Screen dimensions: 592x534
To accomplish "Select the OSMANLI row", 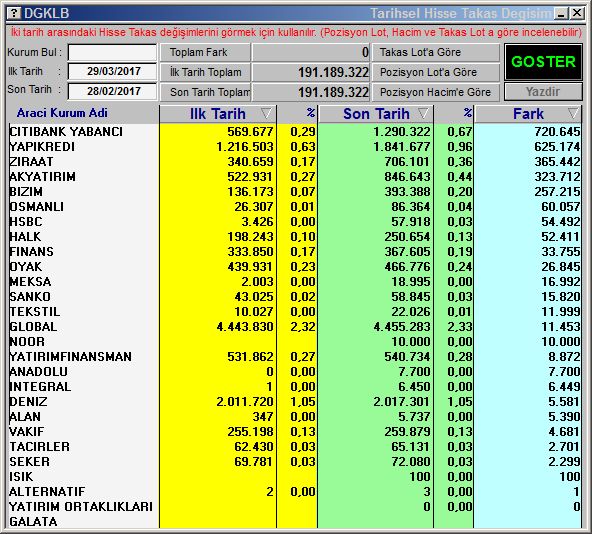I will (294, 207).
